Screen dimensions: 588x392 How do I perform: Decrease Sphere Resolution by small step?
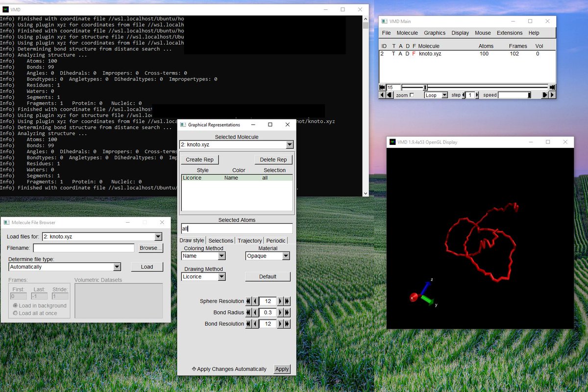[255, 301]
